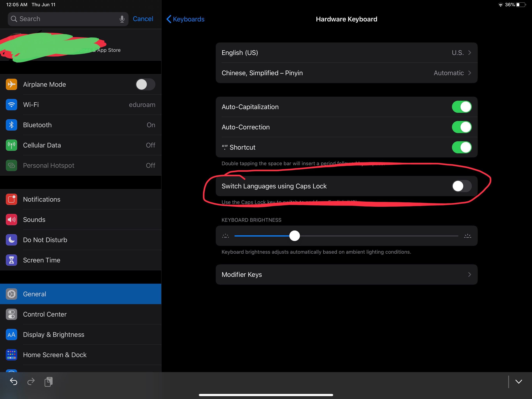The width and height of the screenshot is (532, 399).
Task: Click the keyboard brightness slider handle
Action: pyautogui.click(x=294, y=236)
